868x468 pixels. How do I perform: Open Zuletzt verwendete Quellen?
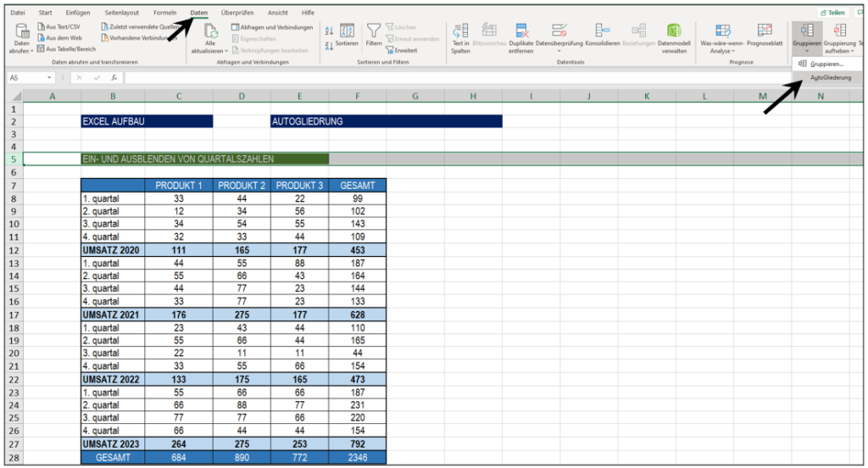click(140, 26)
